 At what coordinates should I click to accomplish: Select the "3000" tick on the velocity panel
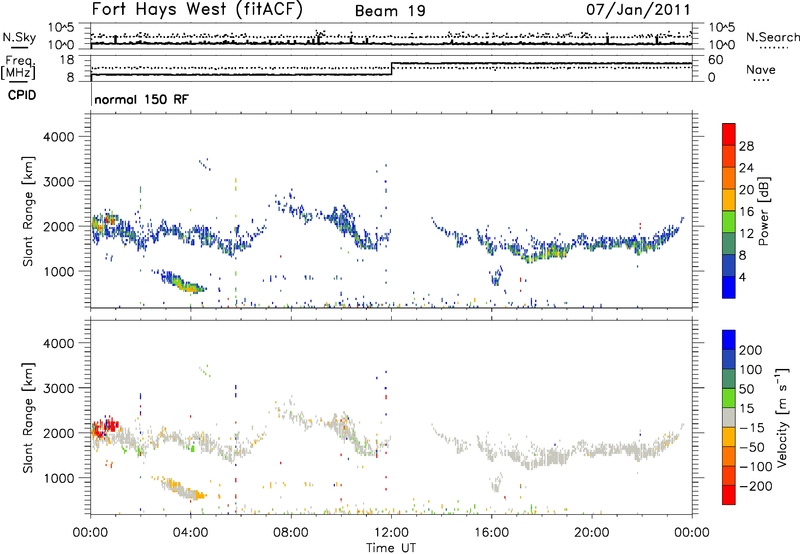(x=58, y=388)
